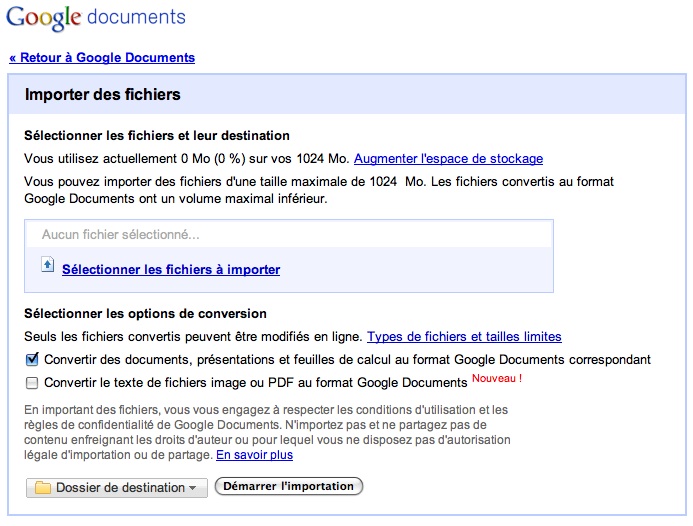Click the small arrow on Dossier de destination
The width and height of the screenshot is (693, 526).
pos(192,488)
